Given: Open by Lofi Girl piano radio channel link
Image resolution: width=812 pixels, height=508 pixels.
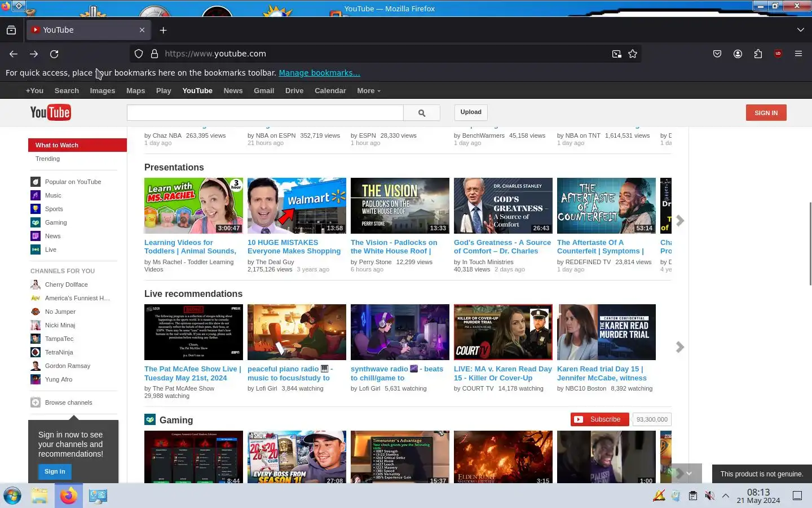Looking at the screenshot, I should pos(267,388).
